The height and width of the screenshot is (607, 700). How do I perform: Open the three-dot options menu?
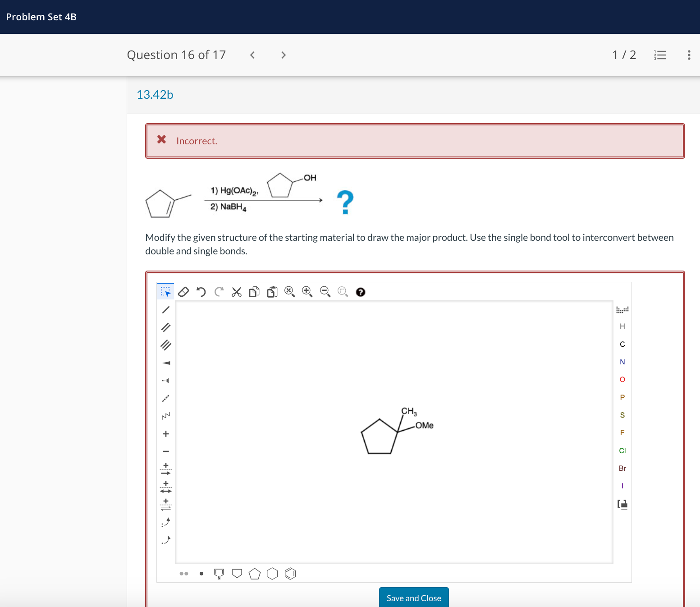pyautogui.click(x=689, y=55)
